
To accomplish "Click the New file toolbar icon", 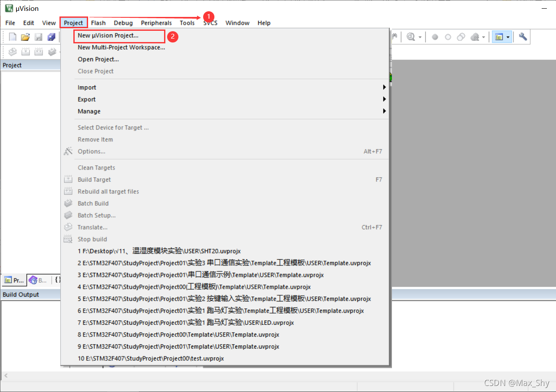I will 13,37.
